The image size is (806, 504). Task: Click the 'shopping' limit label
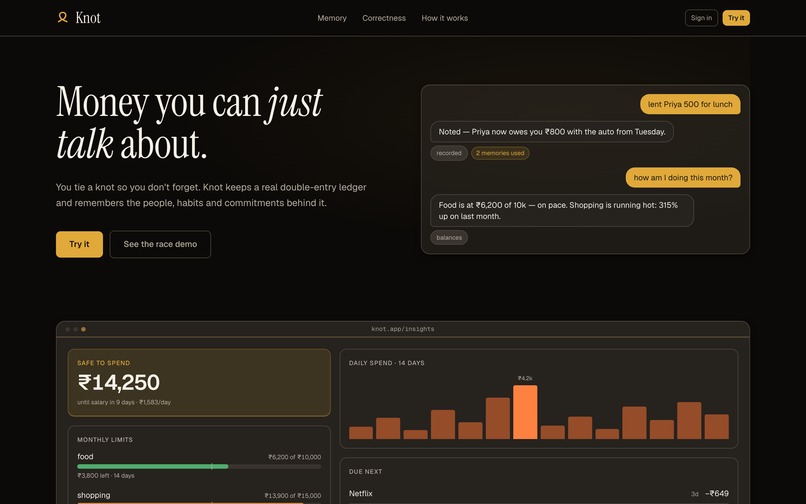(x=94, y=495)
